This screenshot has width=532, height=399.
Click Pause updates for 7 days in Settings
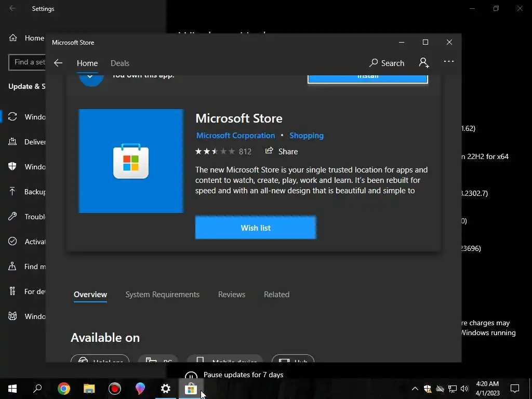[x=243, y=375]
